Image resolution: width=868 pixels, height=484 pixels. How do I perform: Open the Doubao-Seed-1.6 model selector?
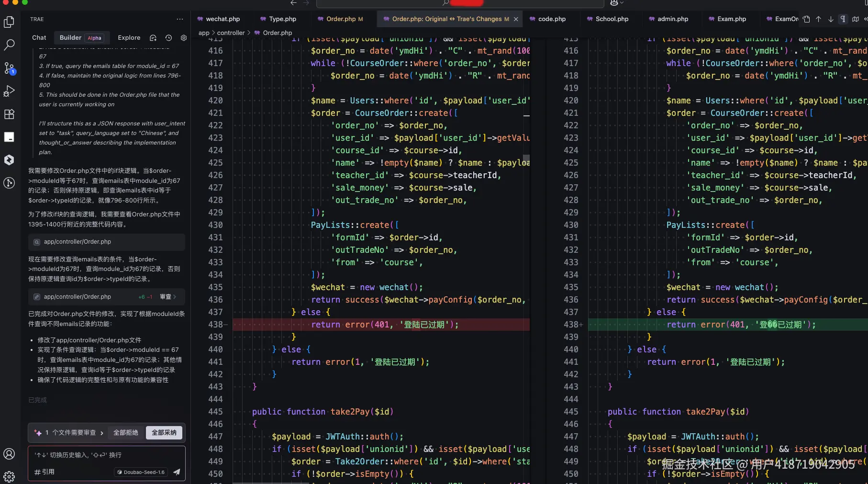tap(141, 472)
